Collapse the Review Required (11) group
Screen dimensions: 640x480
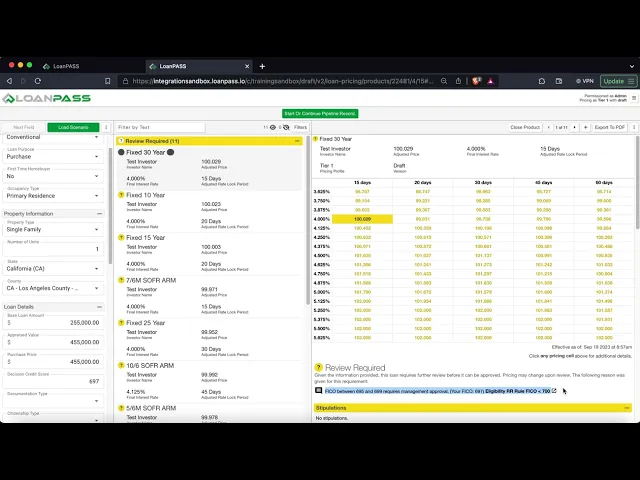[297, 141]
